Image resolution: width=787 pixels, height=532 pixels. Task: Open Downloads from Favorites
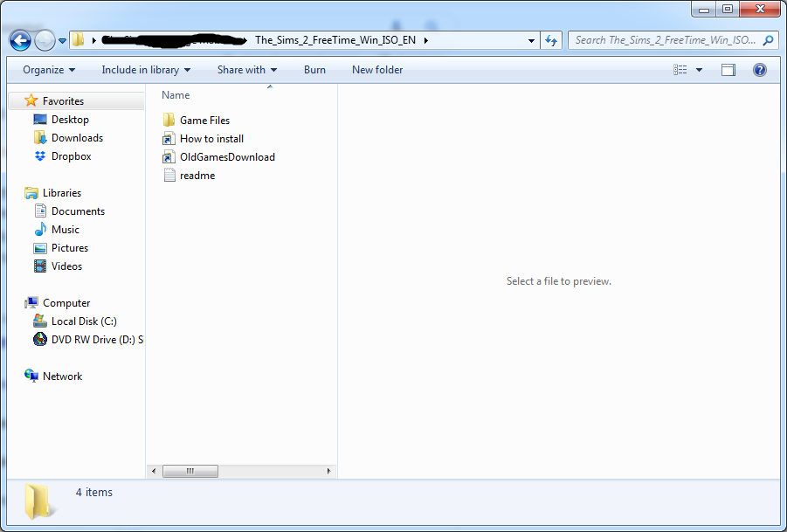tap(68, 138)
